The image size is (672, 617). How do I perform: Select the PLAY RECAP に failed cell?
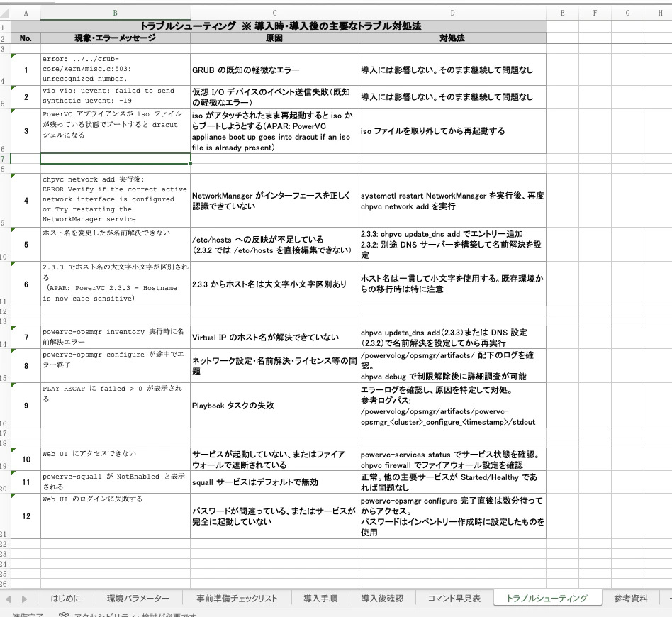(x=116, y=405)
